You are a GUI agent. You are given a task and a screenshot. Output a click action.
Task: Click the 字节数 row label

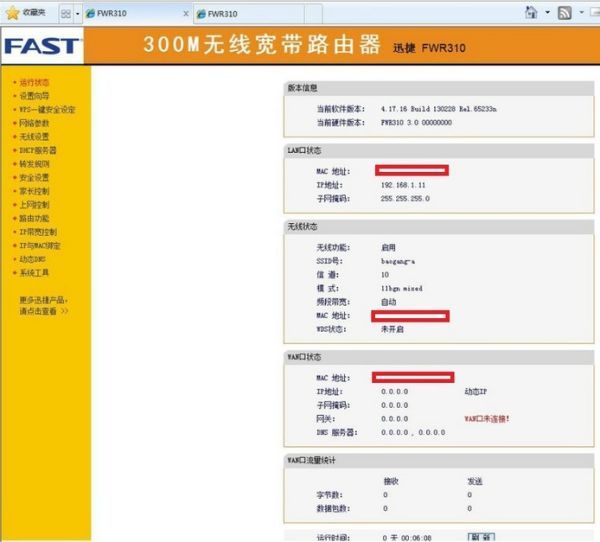point(330,495)
